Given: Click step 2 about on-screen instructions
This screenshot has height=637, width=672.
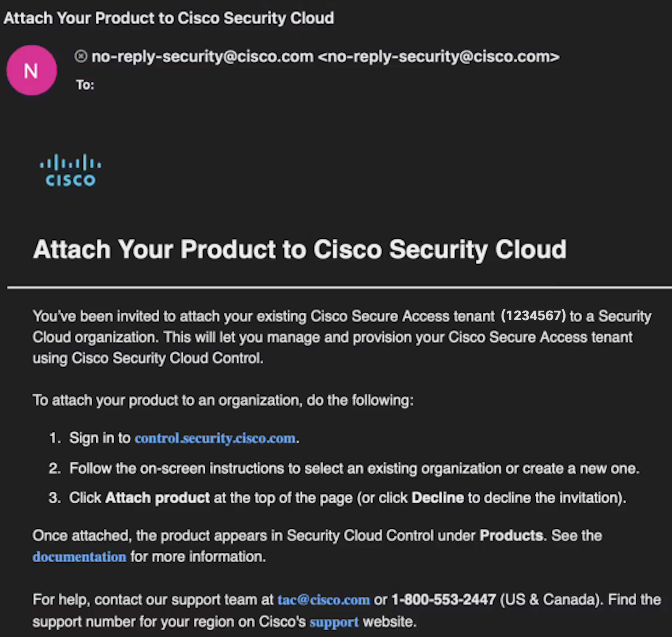Looking at the screenshot, I should coord(354,469).
